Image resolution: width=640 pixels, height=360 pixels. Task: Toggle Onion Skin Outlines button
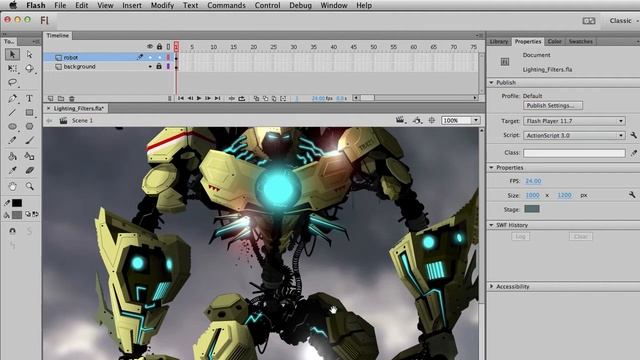click(x=265, y=98)
